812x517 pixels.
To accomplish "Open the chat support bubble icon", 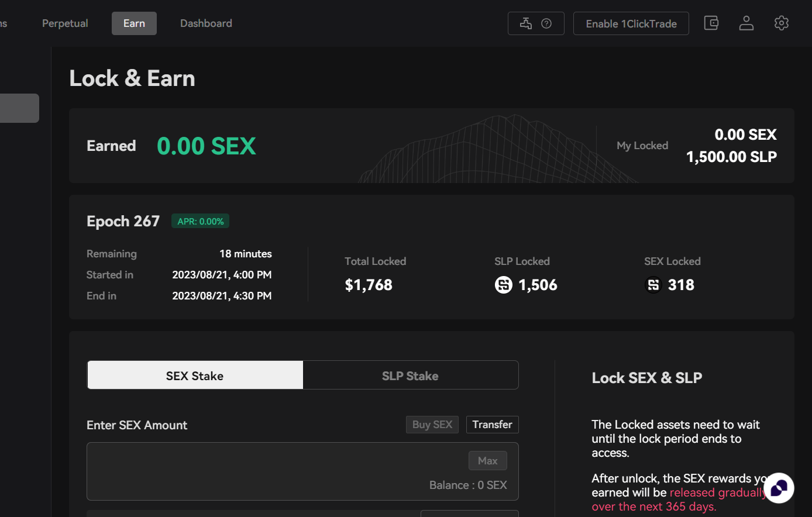I will 779,488.
